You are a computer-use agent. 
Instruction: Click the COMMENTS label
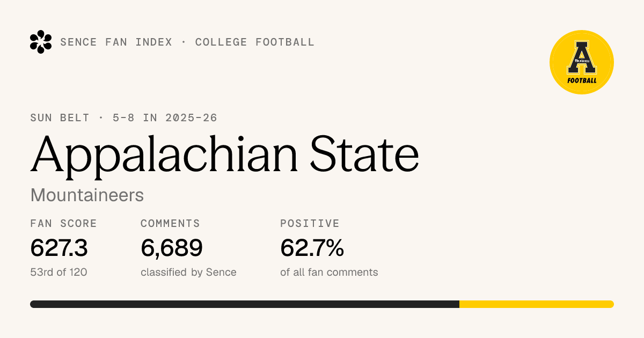click(170, 224)
